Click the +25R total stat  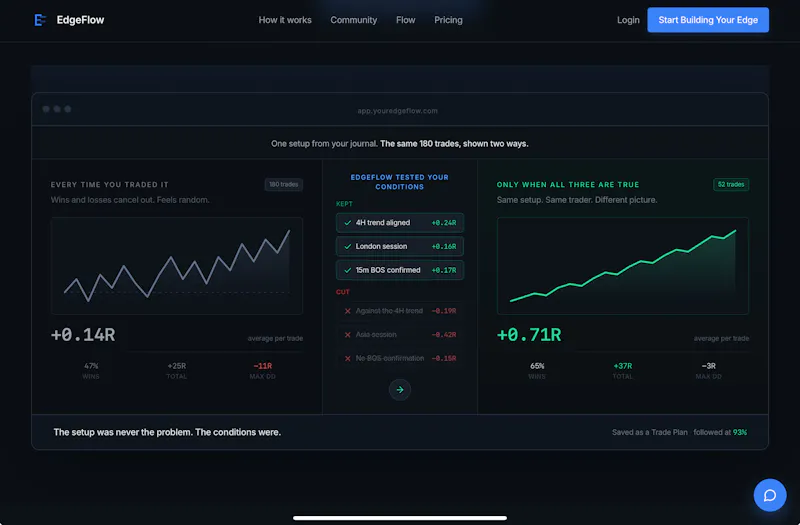click(x=177, y=370)
